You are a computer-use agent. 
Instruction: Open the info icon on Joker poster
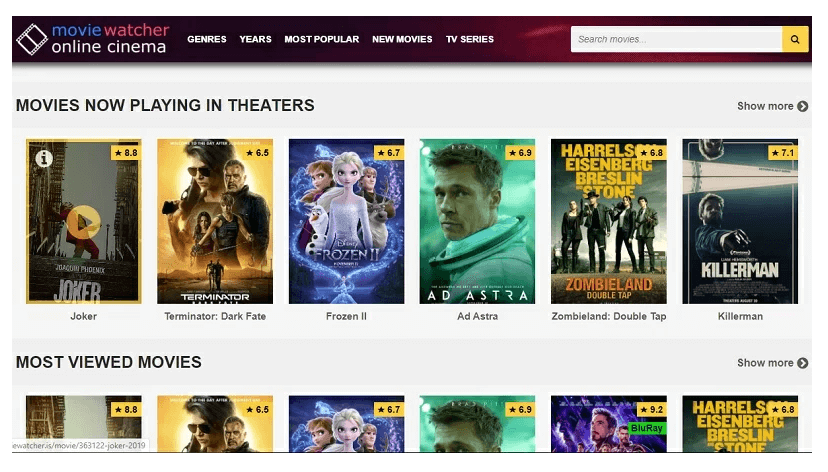point(44,158)
